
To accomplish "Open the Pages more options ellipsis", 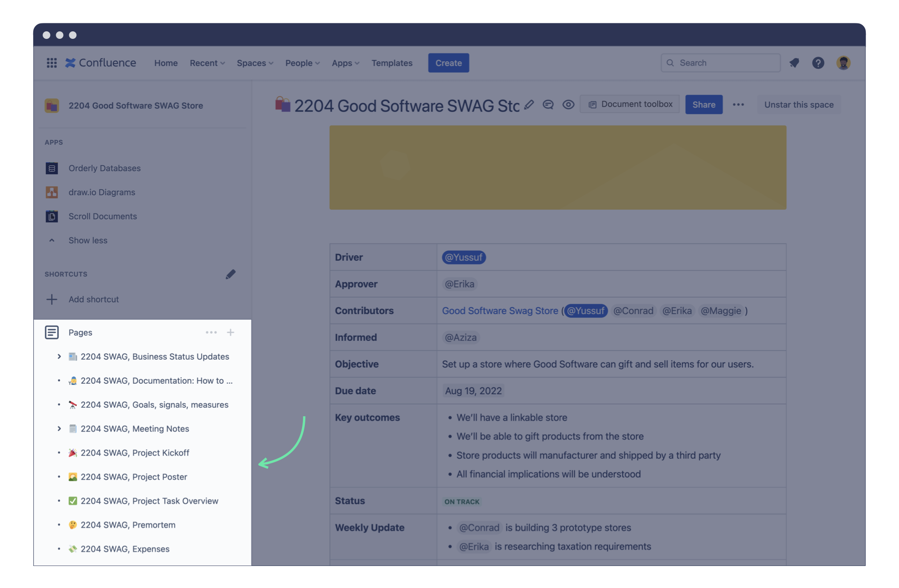I will [x=211, y=332].
